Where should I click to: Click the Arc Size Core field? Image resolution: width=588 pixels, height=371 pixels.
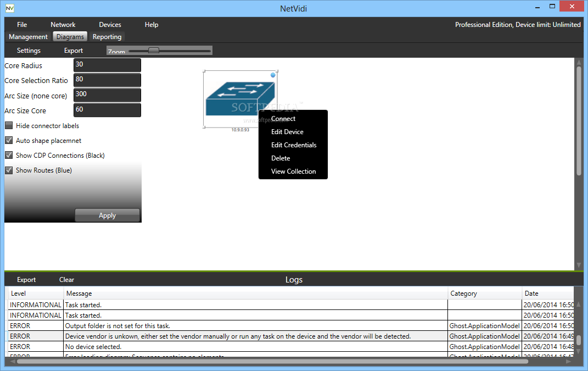click(107, 110)
